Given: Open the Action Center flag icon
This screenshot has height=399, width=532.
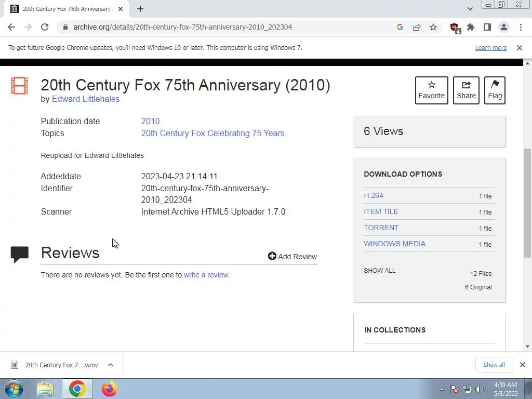Looking at the screenshot, I should [454, 390].
